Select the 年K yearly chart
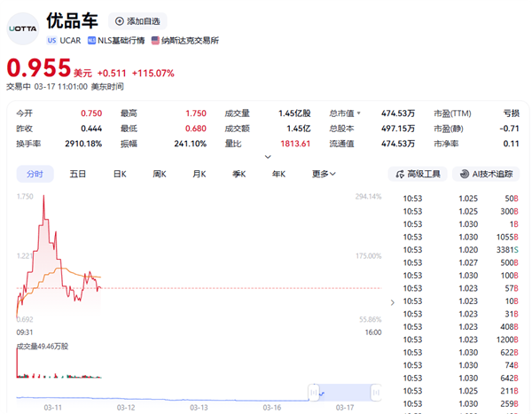The image size is (532, 414). (x=278, y=174)
